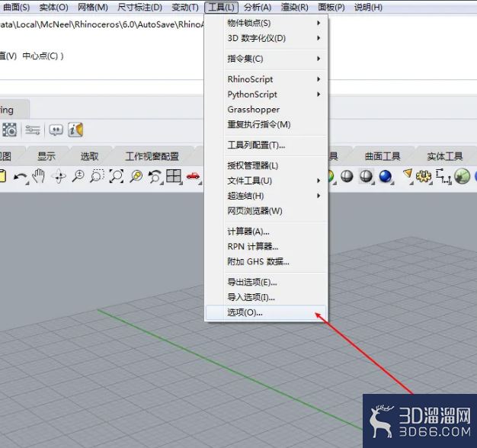Click the 中心点(C) command option

pos(40,56)
